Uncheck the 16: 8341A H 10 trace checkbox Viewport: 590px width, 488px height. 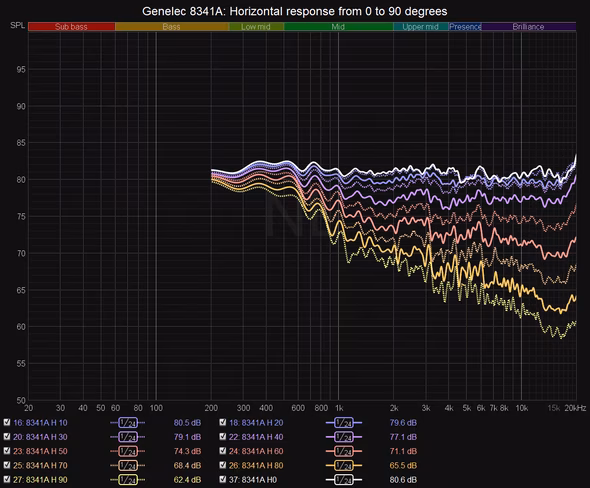[7, 422]
